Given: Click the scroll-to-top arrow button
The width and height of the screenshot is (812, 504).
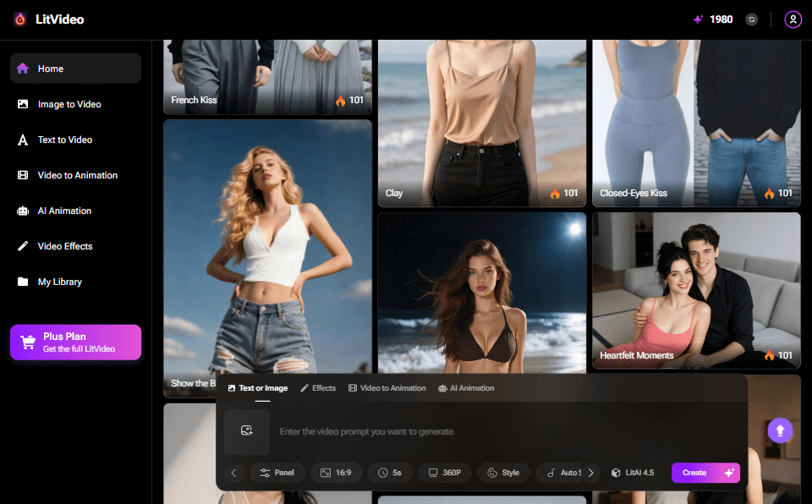Looking at the screenshot, I should 780,430.
